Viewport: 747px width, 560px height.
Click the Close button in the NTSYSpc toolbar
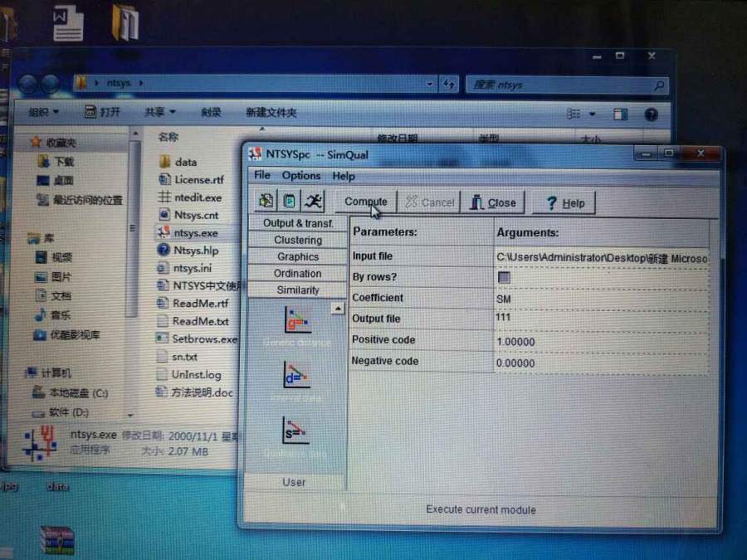493,203
